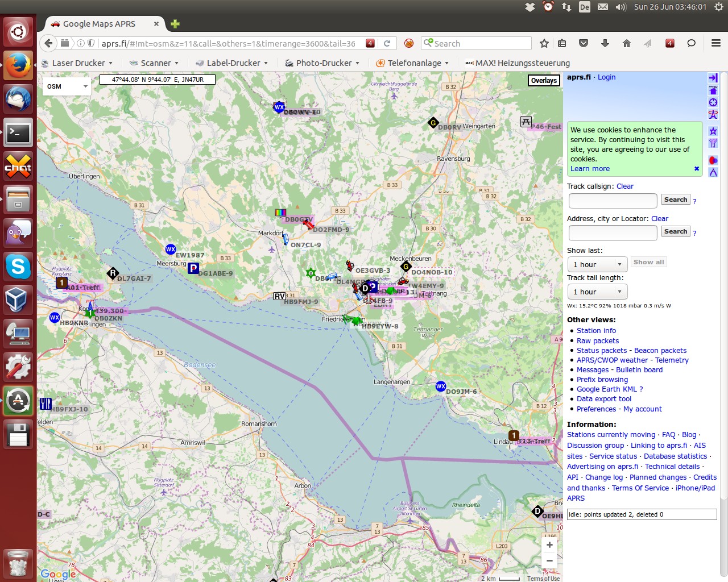Click the chat bubble icon in Firefox toolbar
The image size is (728, 582).
pos(692,43)
